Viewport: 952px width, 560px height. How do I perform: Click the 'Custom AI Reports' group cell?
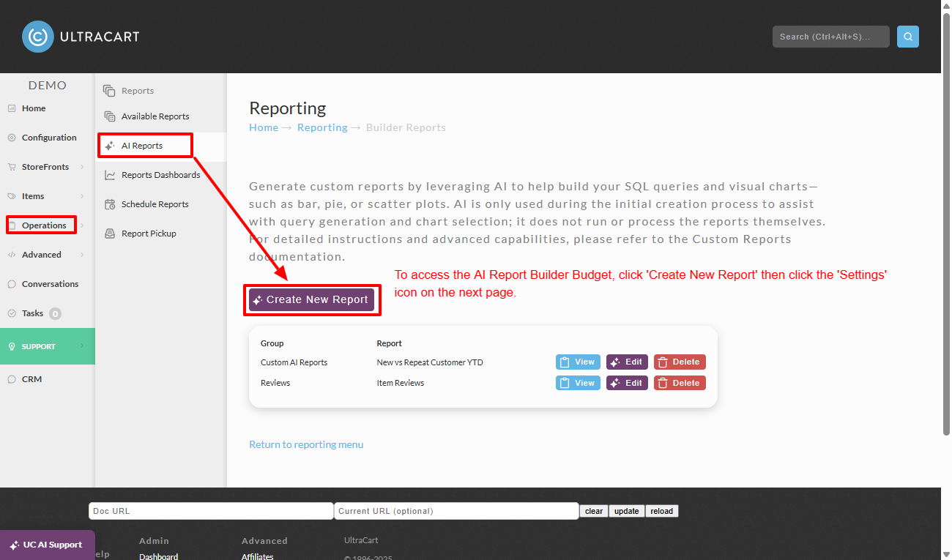294,362
